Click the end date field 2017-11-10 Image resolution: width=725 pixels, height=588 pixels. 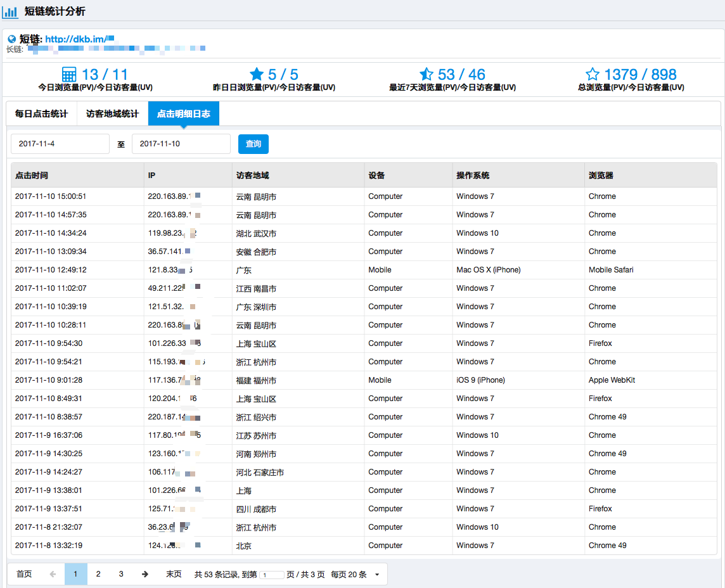[181, 144]
